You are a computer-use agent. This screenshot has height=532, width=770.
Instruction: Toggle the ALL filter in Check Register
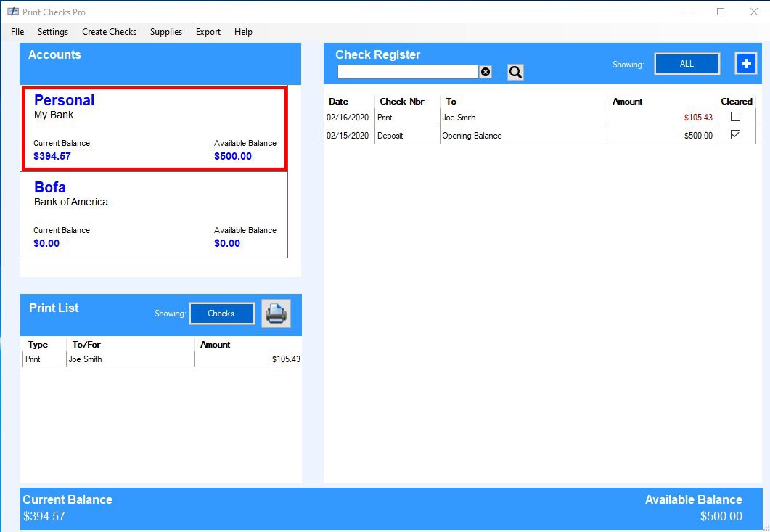[x=687, y=63]
